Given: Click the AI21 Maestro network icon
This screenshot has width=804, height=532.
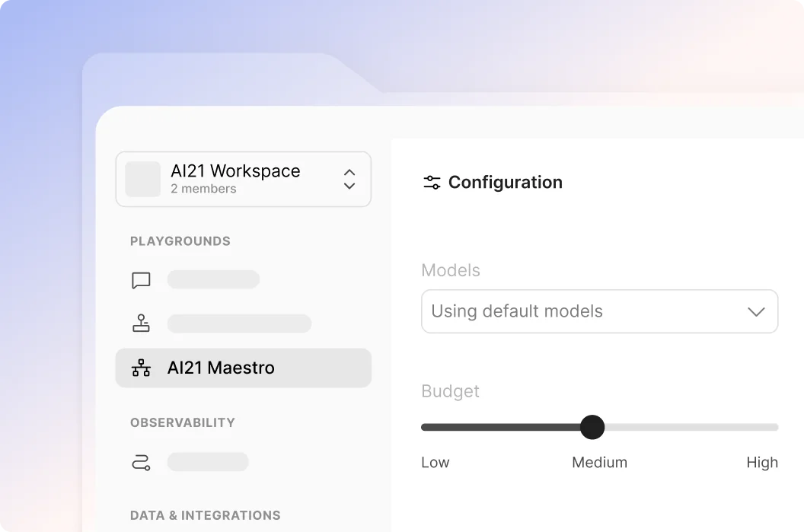Looking at the screenshot, I should tap(141, 368).
